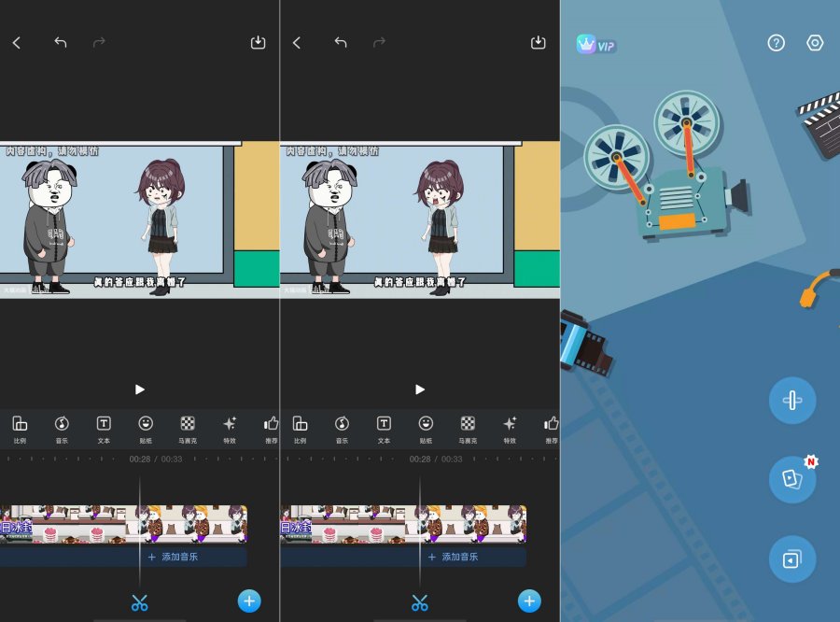Tap the scissors cut icon in left editor
This screenshot has height=622, width=840.
[140, 602]
